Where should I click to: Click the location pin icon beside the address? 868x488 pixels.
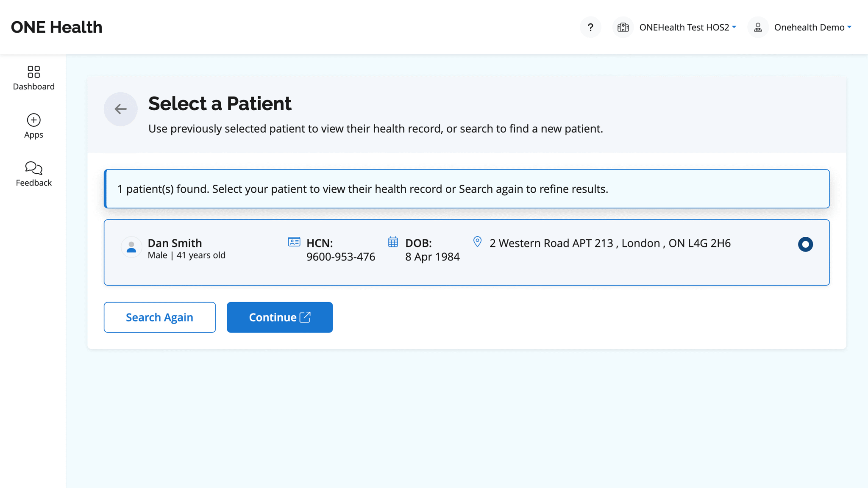click(477, 241)
